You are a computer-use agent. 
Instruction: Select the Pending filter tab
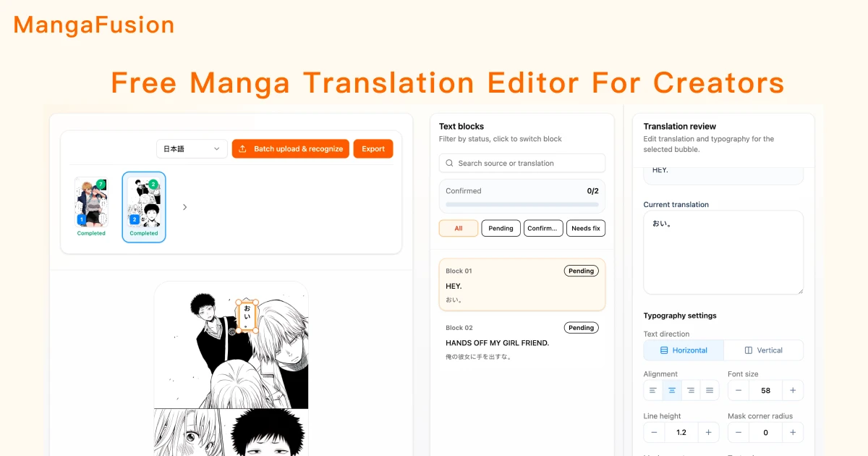pos(501,228)
